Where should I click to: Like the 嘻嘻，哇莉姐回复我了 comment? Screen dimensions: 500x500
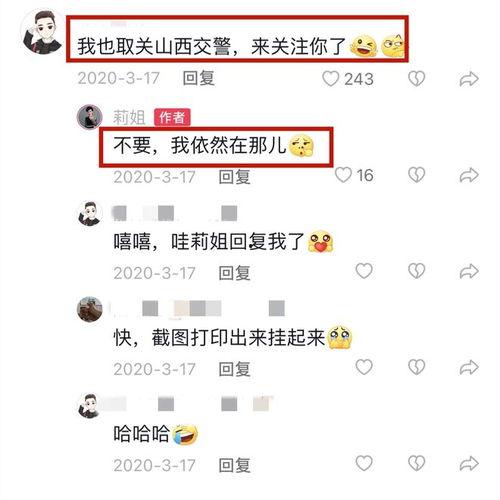(364, 271)
